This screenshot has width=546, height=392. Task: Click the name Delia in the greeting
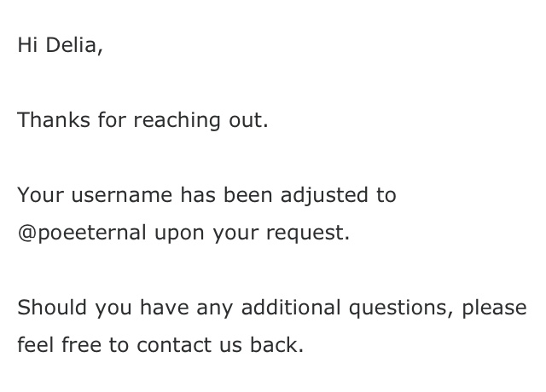click(73, 45)
